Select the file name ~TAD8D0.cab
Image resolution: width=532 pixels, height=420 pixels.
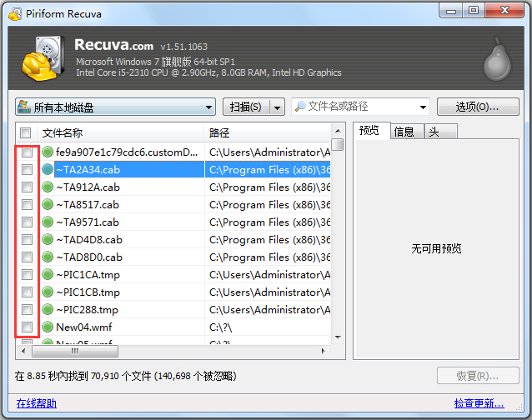click(x=89, y=257)
